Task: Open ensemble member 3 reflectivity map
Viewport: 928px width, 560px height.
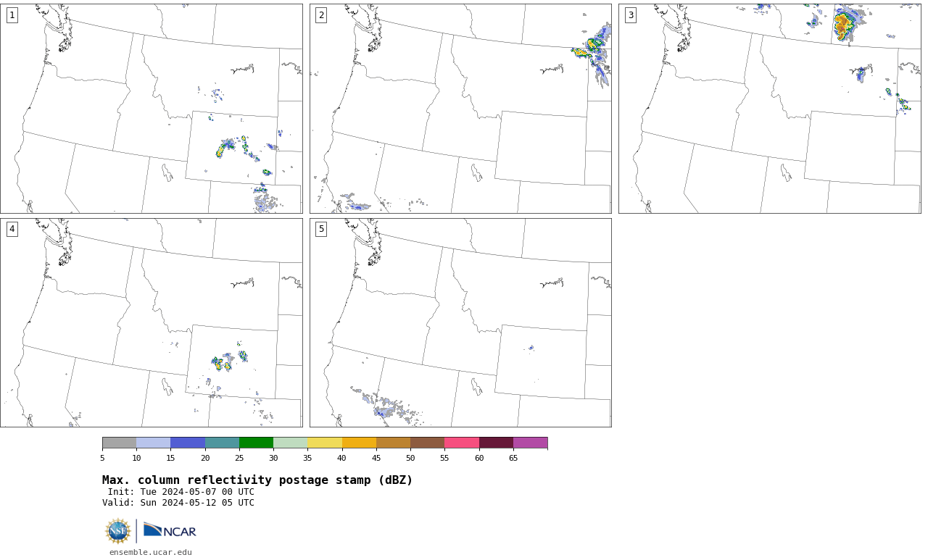Action: pyautogui.click(x=769, y=109)
